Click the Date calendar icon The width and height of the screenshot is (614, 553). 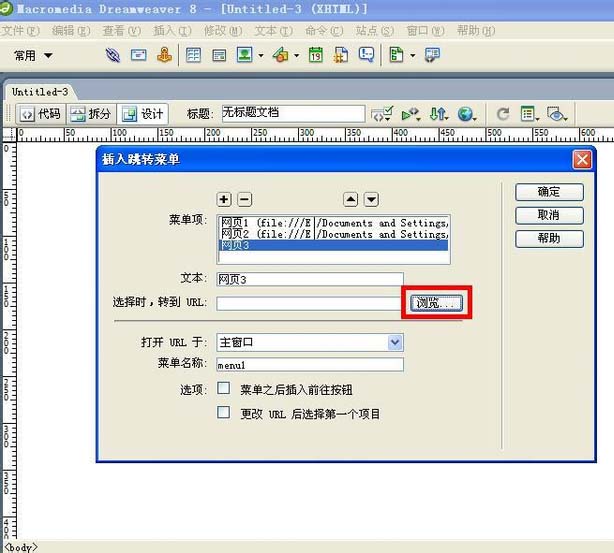[x=316, y=55]
